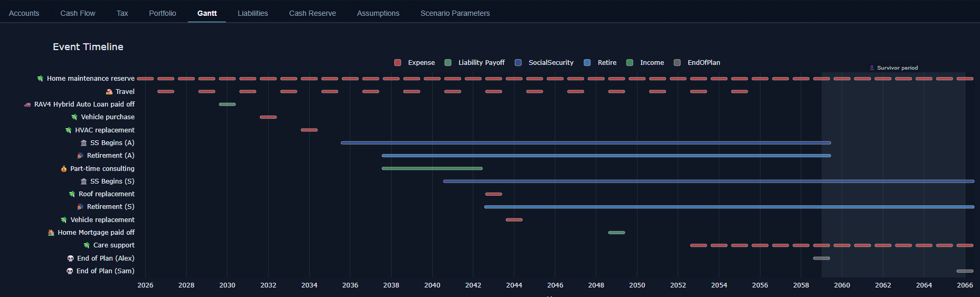The image size is (980, 297).
Task: Select the Gantt tab
Action: [x=207, y=13]
